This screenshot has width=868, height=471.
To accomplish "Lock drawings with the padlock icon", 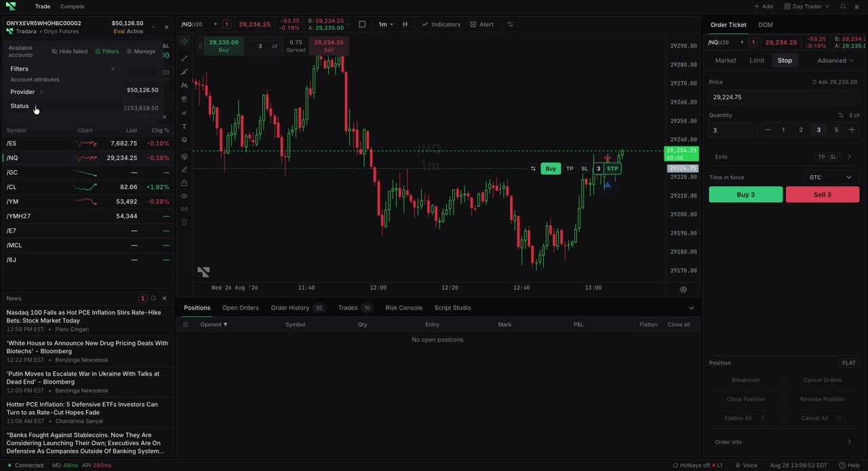I will point(184,183).
